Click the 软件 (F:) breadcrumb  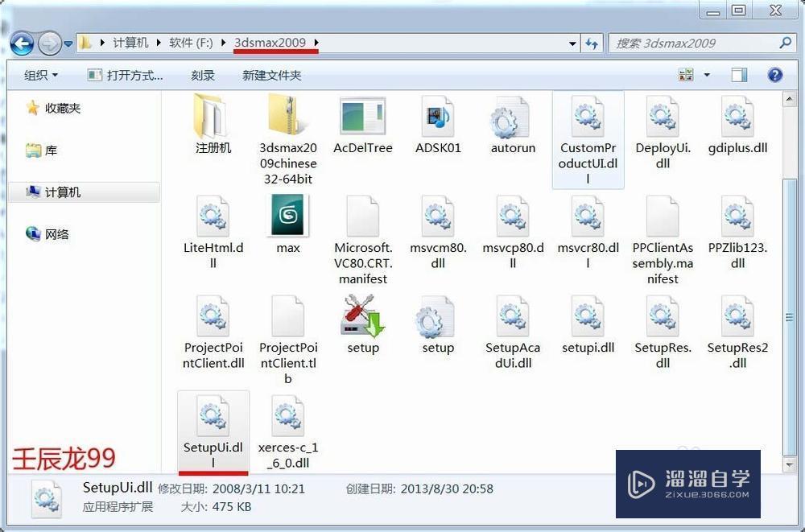pyautogui.click(x=191, y=43)
